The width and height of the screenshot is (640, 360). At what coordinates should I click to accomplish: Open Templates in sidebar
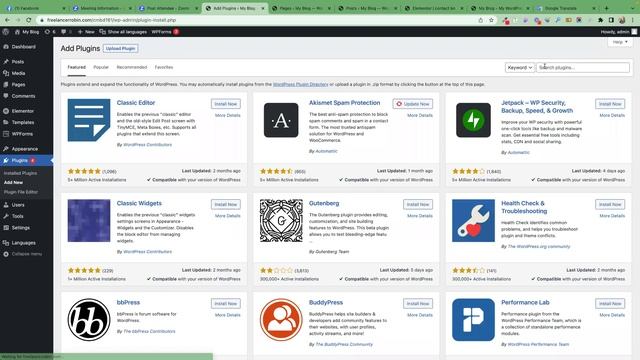click(x=22, y=122)
